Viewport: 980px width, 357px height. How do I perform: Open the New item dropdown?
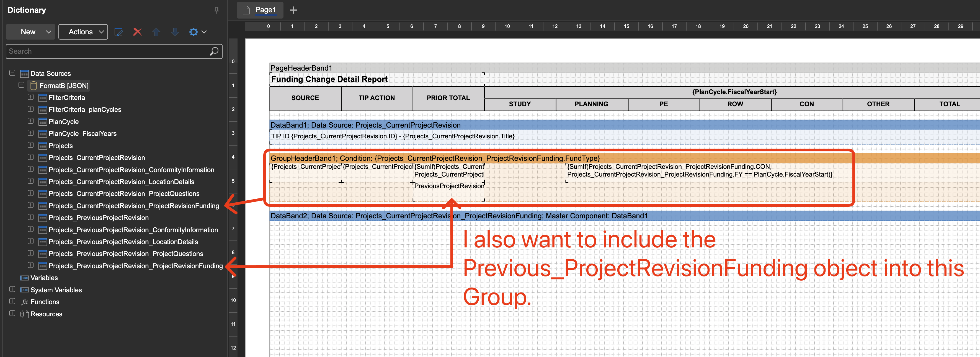(x=31, y=32)
